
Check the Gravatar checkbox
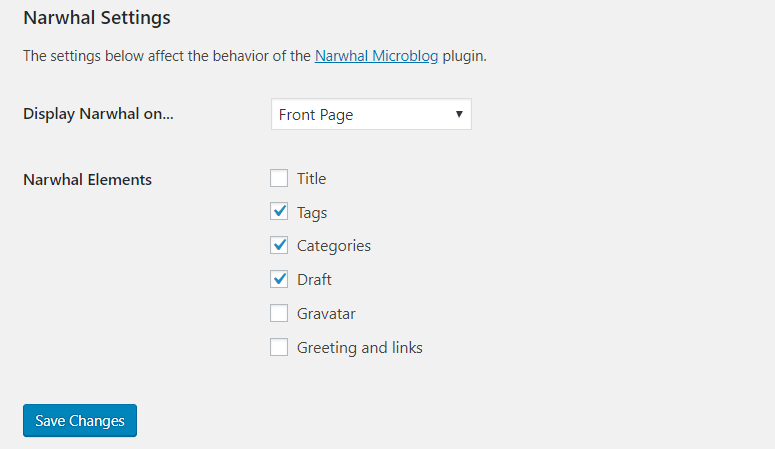(x=279, y=314)
